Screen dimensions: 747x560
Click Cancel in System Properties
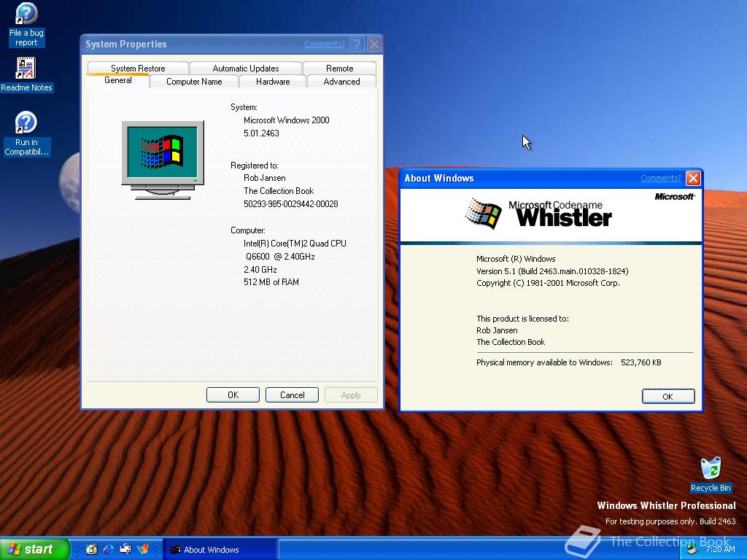pyautogui.click(x=292, y=394)
